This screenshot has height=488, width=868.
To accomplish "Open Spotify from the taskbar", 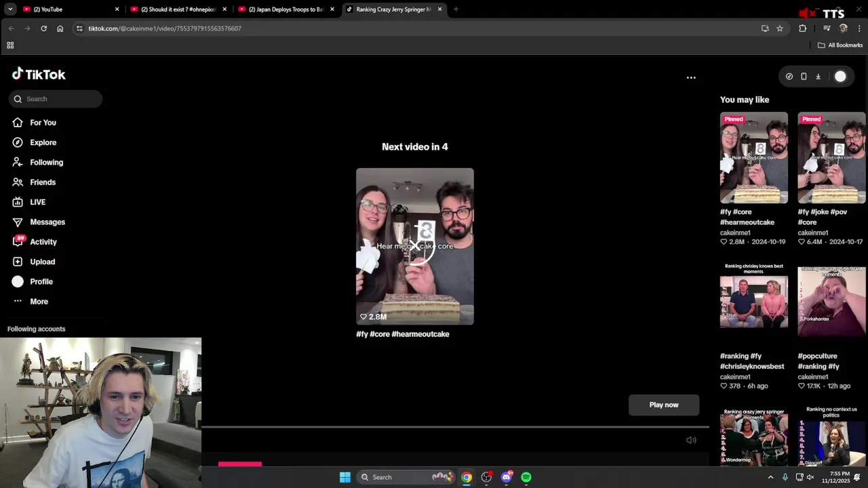I will point(526,477).
